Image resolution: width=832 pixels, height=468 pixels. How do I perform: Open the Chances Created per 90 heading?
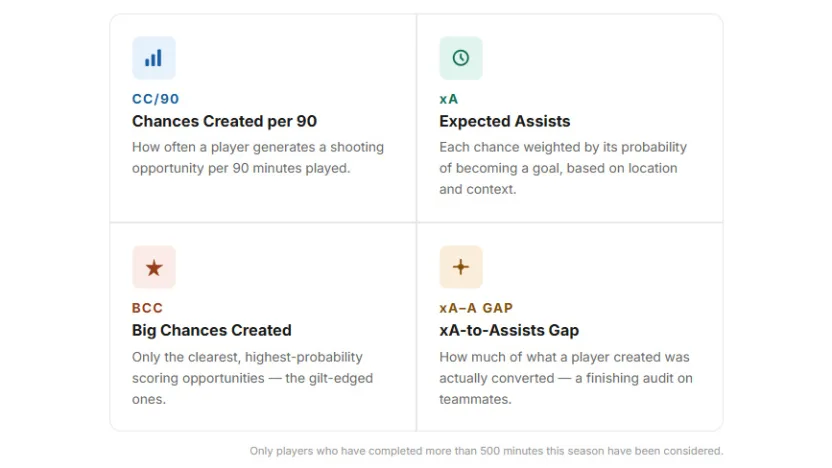pos(224,121)
